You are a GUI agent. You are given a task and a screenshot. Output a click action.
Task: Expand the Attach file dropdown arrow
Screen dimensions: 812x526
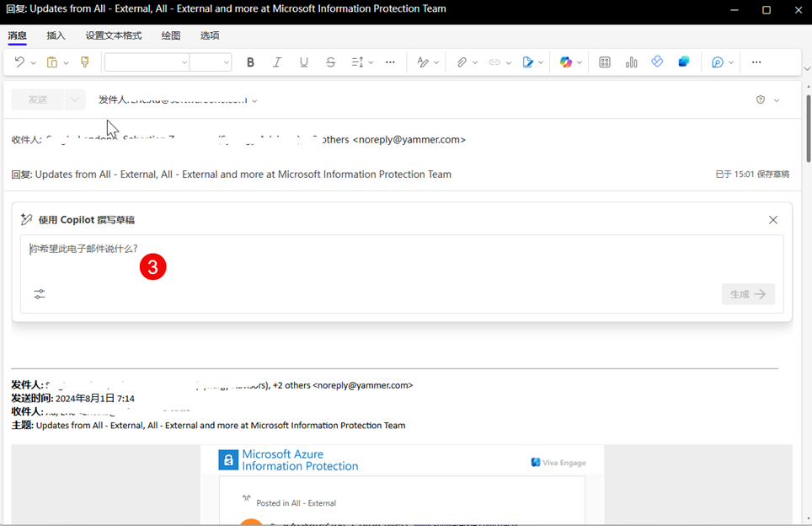pyautogui.click(x=475, y=62)
